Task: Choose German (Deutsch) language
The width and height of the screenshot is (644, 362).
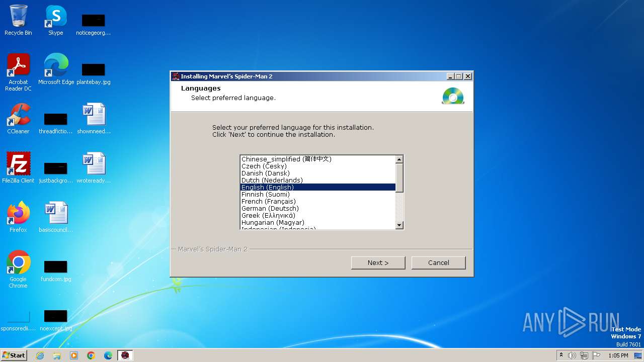Action: tap(317, 209)
